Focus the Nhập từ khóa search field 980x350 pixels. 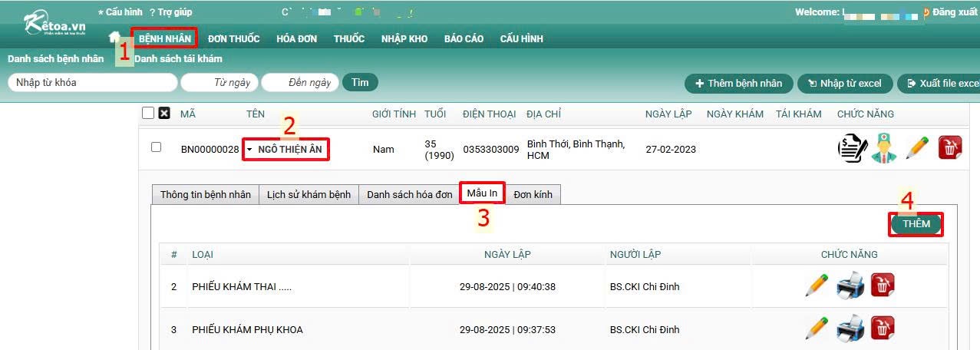[x=92, y=83]
